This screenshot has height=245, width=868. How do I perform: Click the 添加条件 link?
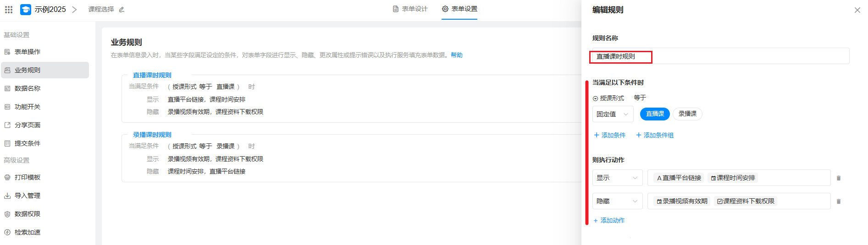(x=610, y=135)
